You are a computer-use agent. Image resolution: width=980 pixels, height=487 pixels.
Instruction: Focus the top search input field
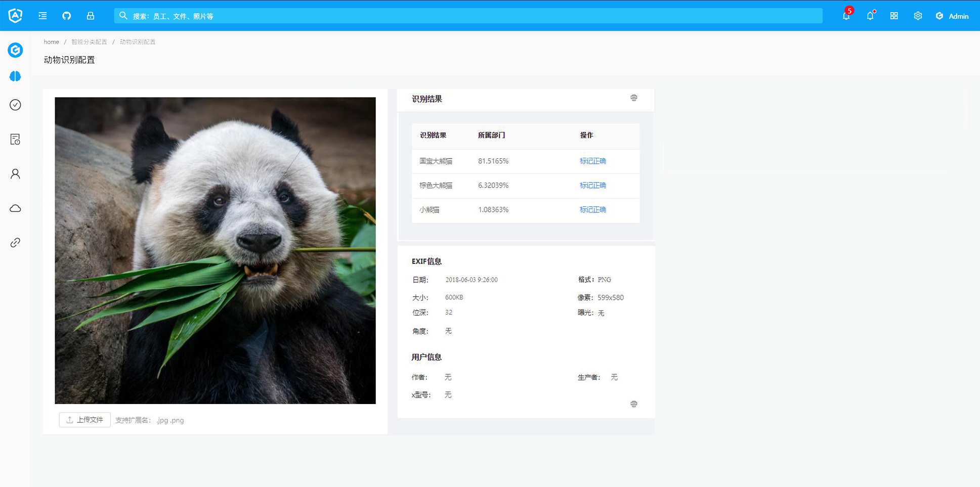468,16
